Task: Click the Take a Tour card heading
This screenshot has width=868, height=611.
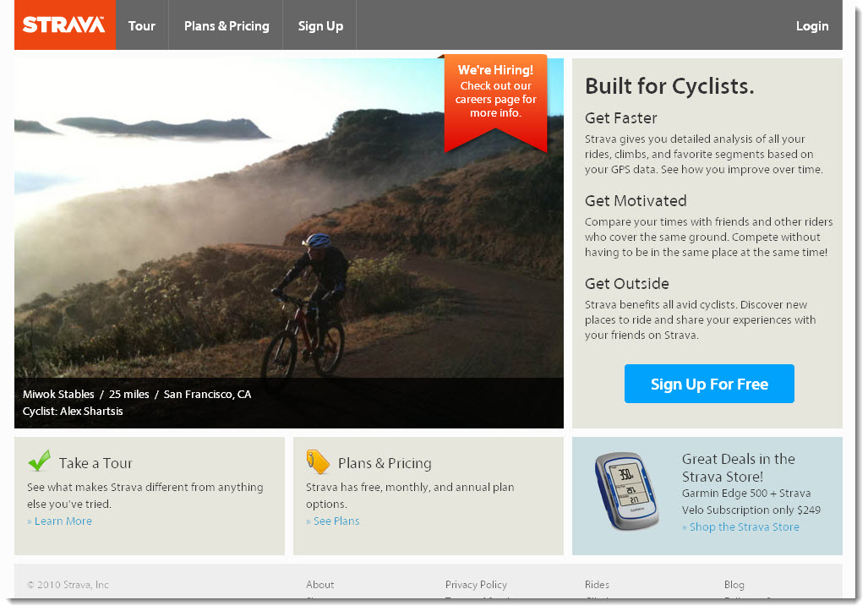Action: [x=96, y=463]
